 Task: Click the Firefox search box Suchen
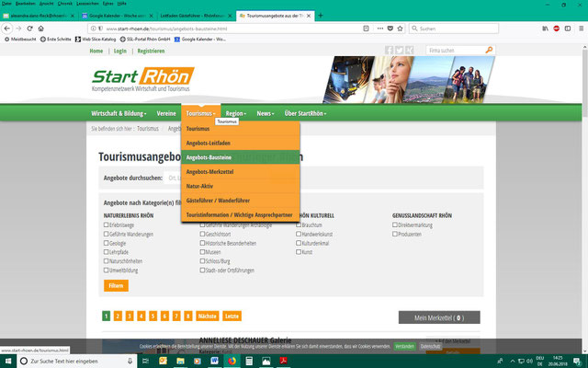coord(454,29)
